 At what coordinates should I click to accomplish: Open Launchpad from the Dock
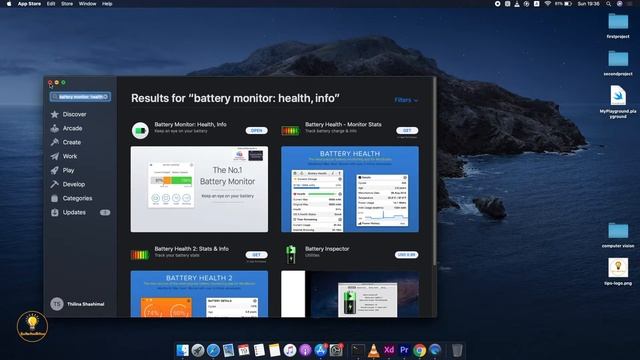pyautogui.click(x=198, y=350)
